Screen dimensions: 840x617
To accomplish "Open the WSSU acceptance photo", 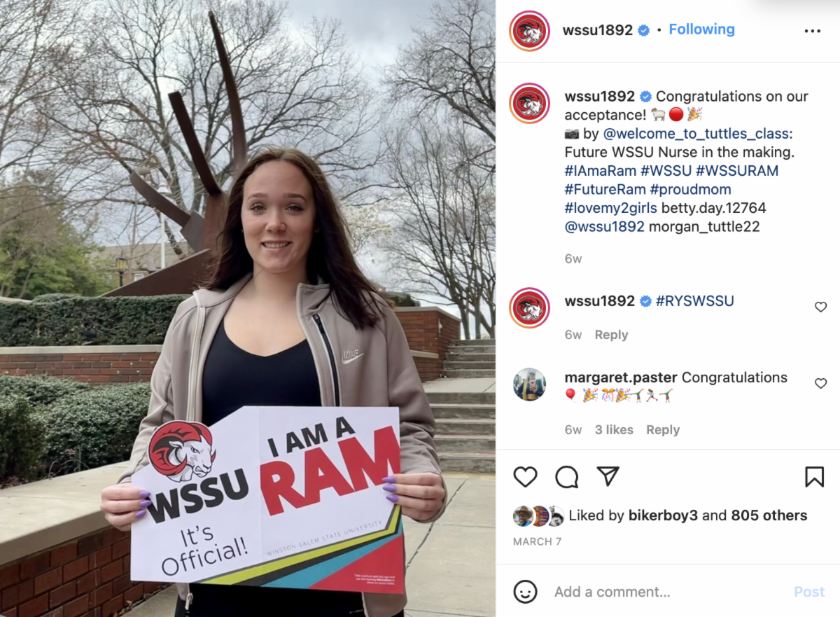I will [248, 308].
